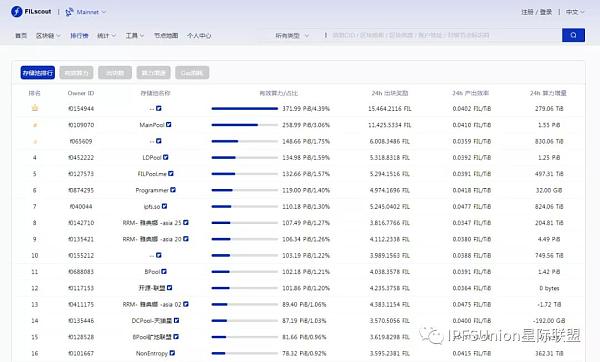
Task: Click the 注册 / 登录 link
Action: [536, 12]
